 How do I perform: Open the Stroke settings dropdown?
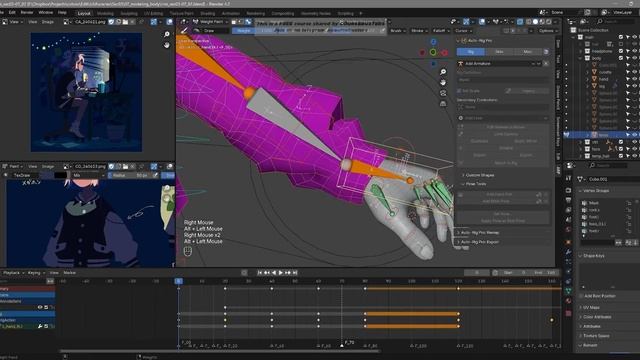pyautogui.click(x=419, y=31)
